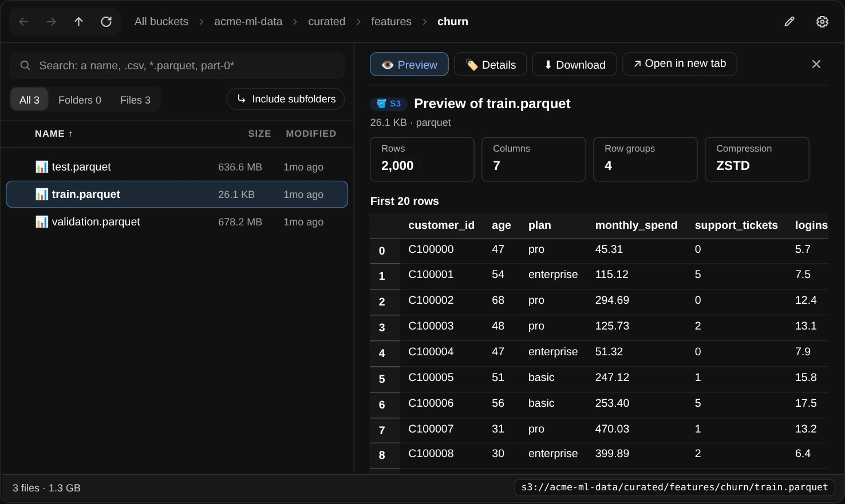This screenshot has width=845, height=504.
Task: Click the plan column header
Action: (540, 225)
